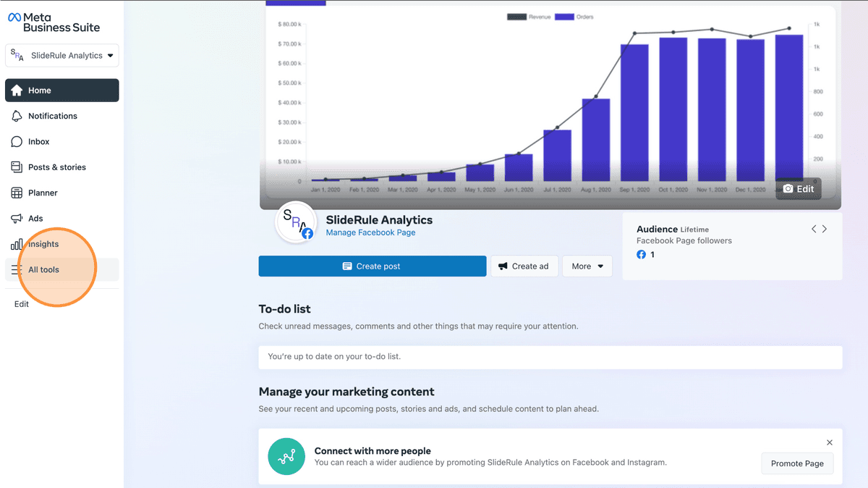Click the Planner calendar grid icon
This screenshot has width=868, height=488.
(x=17, y=193)
